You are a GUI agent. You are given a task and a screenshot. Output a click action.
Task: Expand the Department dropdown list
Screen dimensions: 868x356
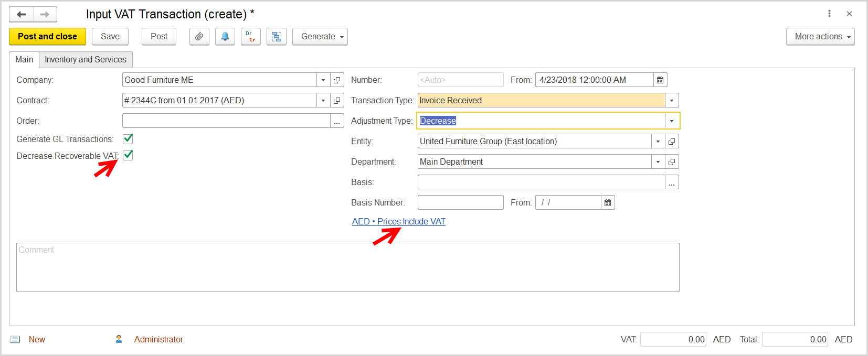tap(658, 162)
